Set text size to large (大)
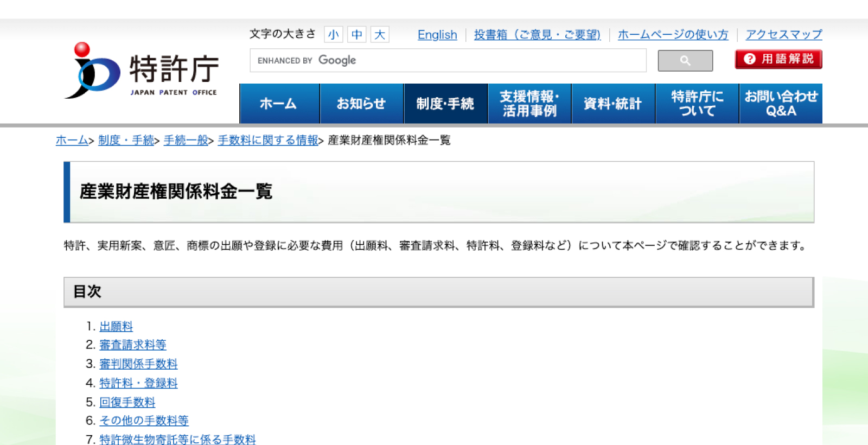This screenshot has width=868, height=445. click(x=380, y=35)
